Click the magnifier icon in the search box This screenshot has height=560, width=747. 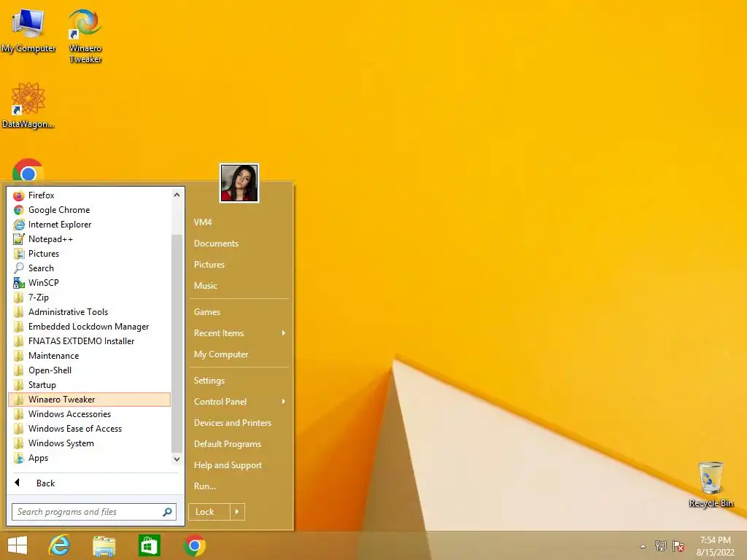pos(167,512)
